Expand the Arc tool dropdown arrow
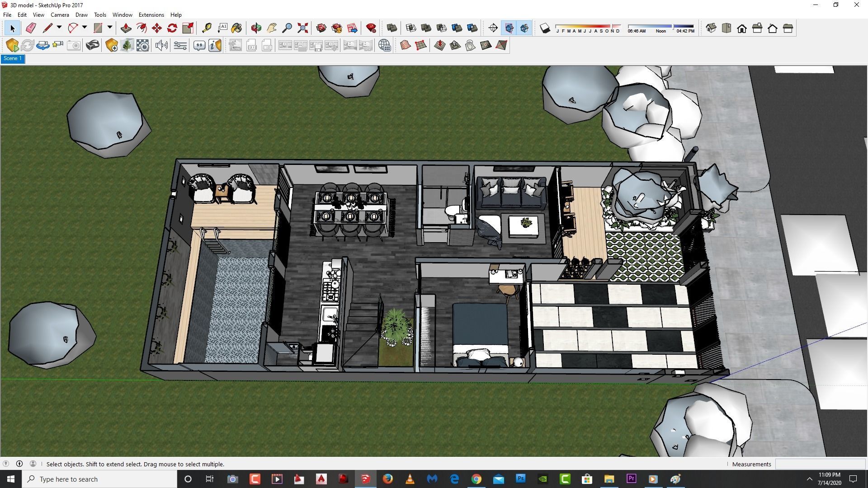 coord(85,28)
